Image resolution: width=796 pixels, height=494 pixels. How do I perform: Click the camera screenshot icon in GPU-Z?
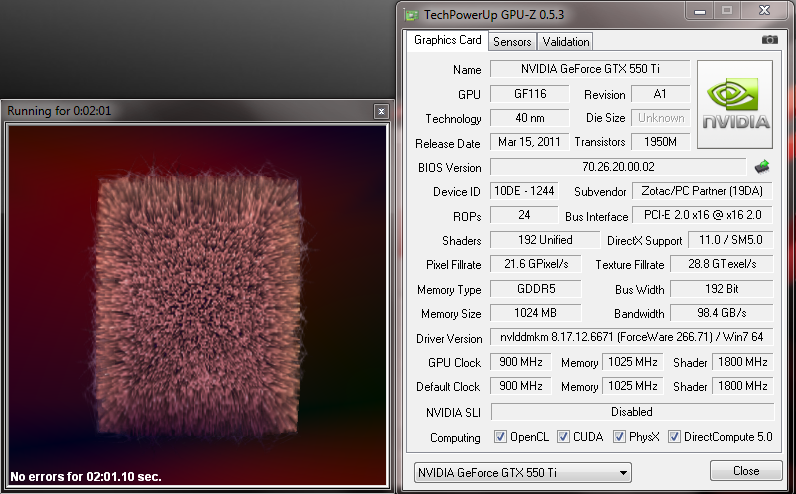pyautogui.click(x=770, y=40)
